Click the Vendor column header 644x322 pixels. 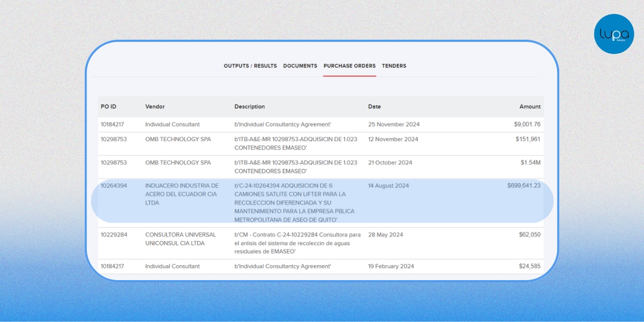click(x=155, y=107)
